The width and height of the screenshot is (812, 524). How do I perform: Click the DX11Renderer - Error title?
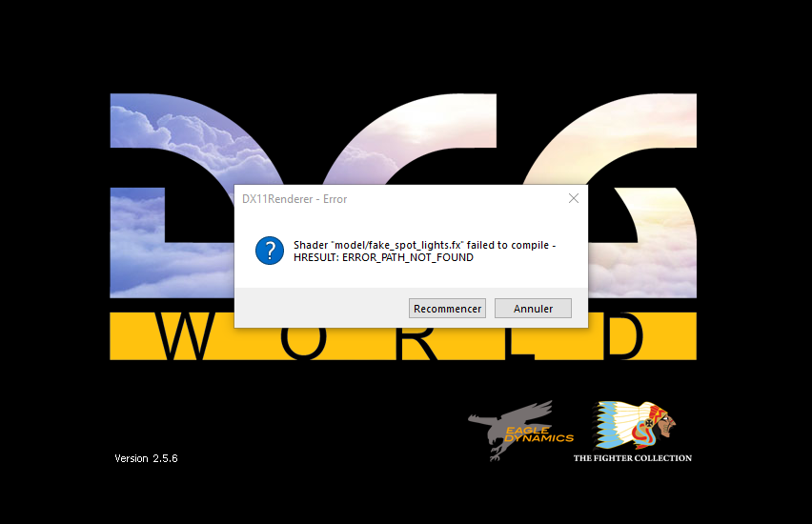[x=294, y=199]
